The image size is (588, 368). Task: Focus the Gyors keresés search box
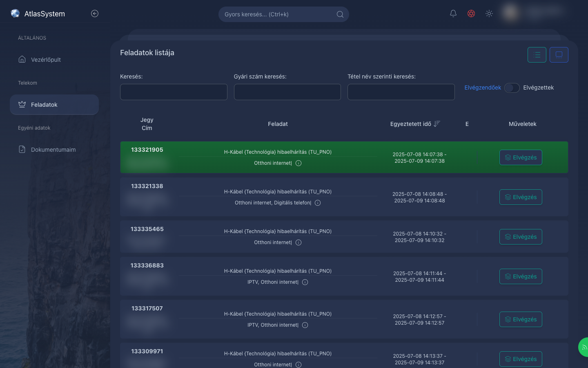coord(284,14)
